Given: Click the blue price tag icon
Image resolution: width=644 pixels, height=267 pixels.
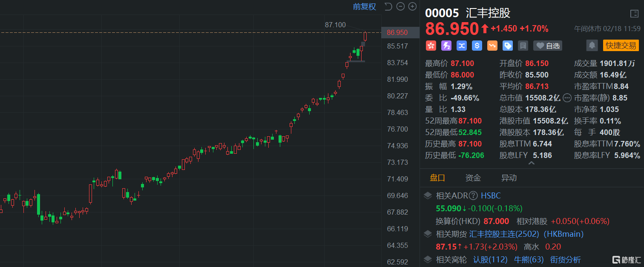Looking at the screenshot, I should point(507,46).
